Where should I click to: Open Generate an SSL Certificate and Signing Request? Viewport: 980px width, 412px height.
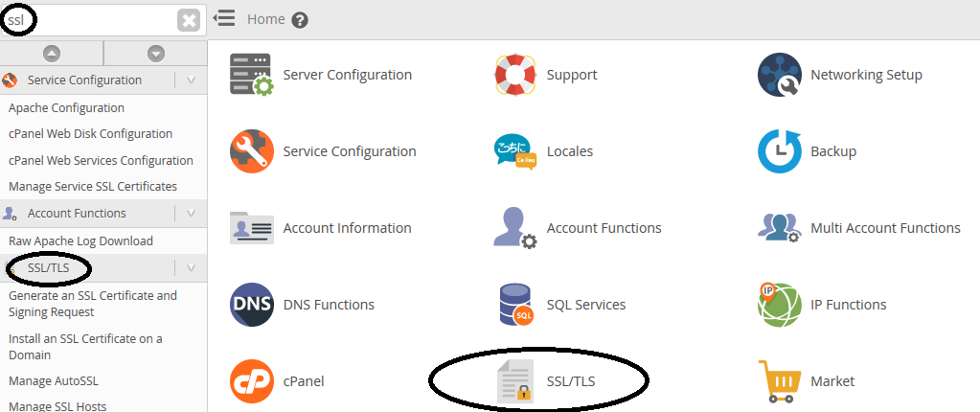point(93,304)
